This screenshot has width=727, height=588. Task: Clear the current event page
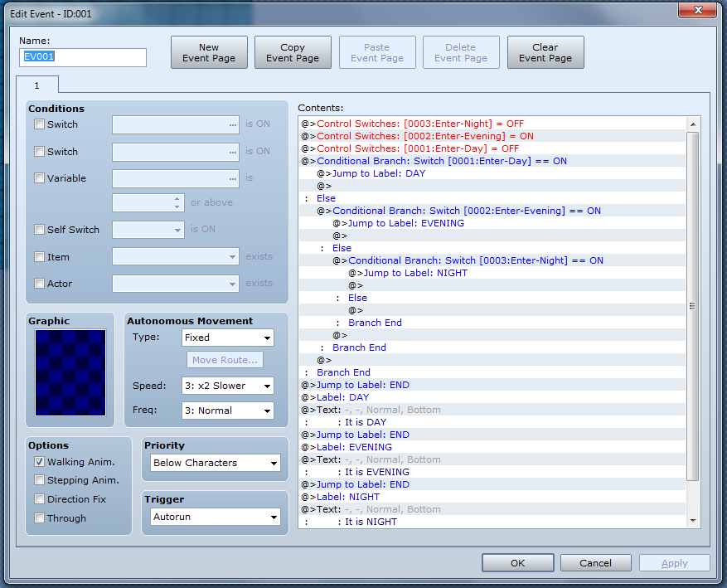click(545, 52)
